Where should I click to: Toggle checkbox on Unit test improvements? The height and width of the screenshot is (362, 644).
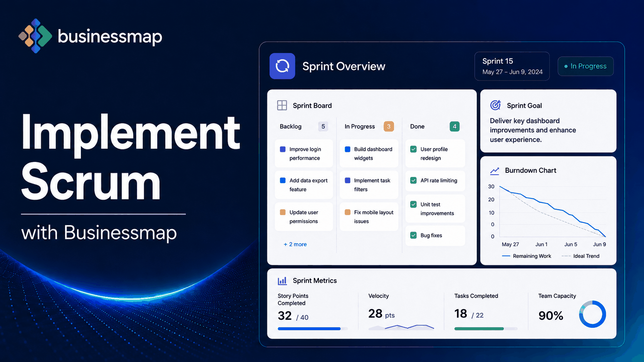tap(413, 205)
